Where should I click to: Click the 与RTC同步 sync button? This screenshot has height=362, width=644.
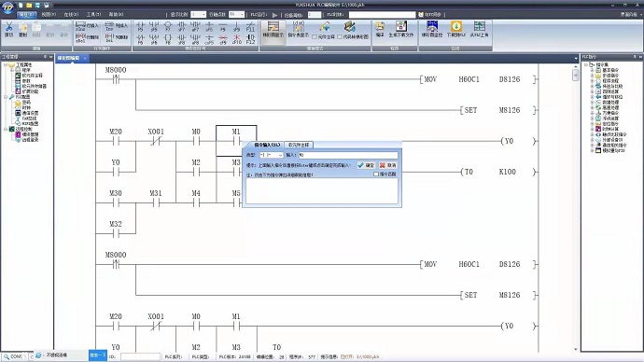(429, 14)
